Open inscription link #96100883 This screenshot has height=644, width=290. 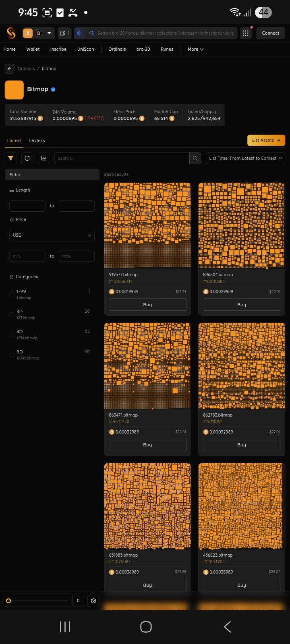(x=214, y=281)
